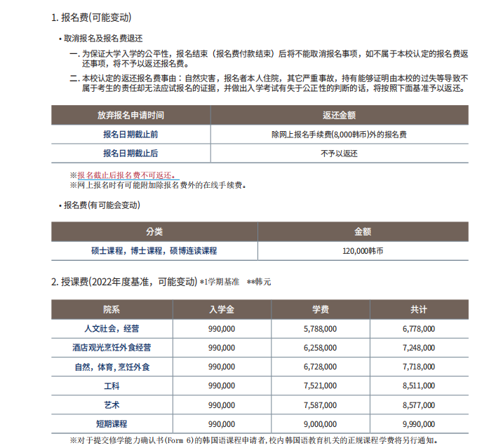Click the total "8,511,000"
The height and width of the screenshot is (448, 482).
(x=419, y=386)
